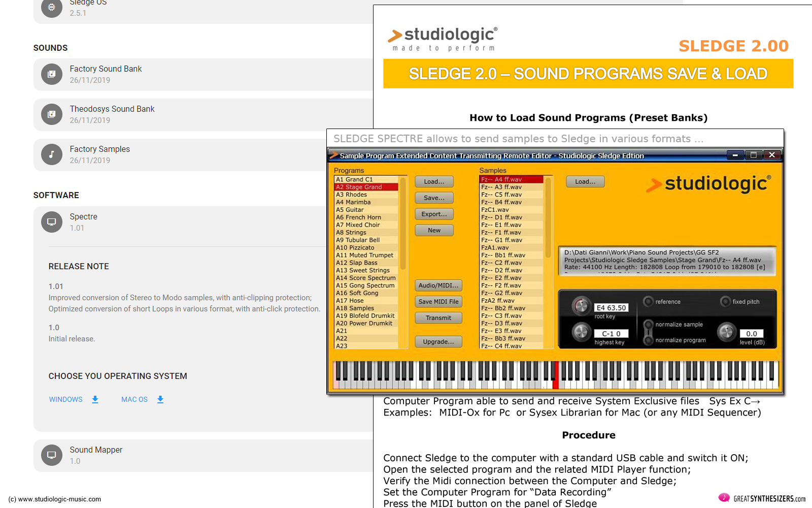Select program A19 Blofeld Drumkit
Image resolution: width=812 pixels, height=508 pixels.
click(366, 316)
